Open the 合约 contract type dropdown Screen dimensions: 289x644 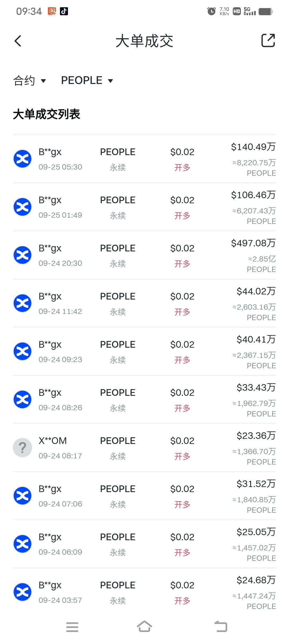tap(30, 80)
